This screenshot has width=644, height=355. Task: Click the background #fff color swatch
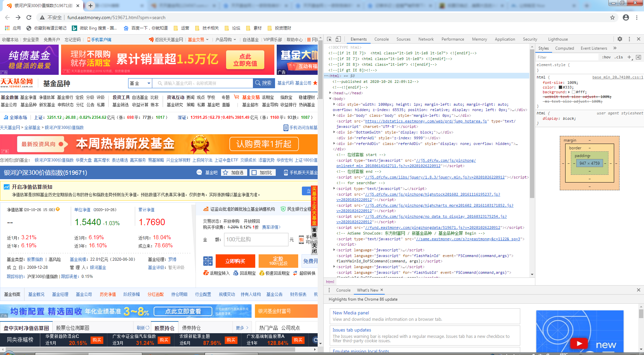pyautogui.click(x=573, y=92)
